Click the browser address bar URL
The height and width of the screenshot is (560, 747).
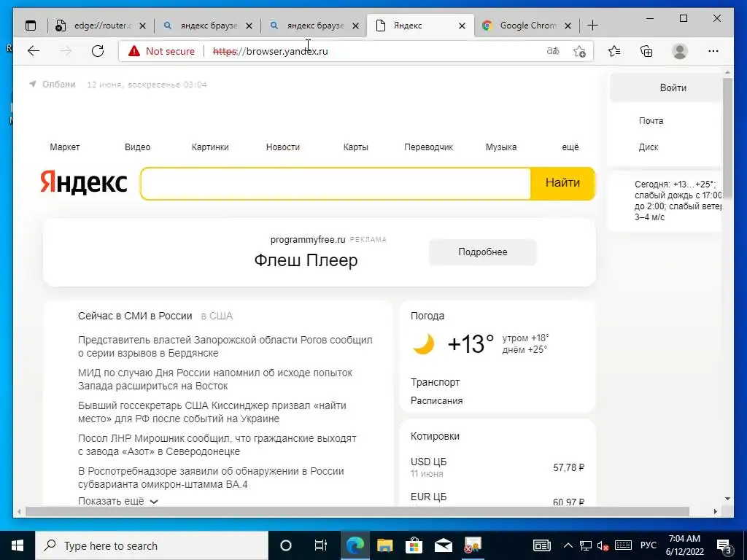[270, 51]
